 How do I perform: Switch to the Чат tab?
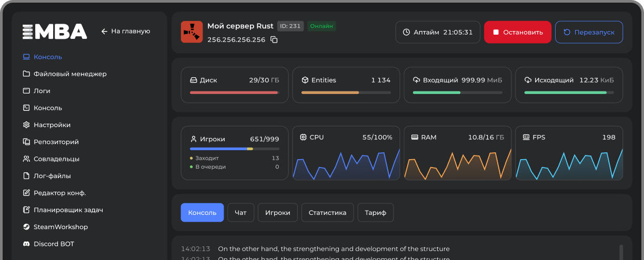[x=240, y=213]
